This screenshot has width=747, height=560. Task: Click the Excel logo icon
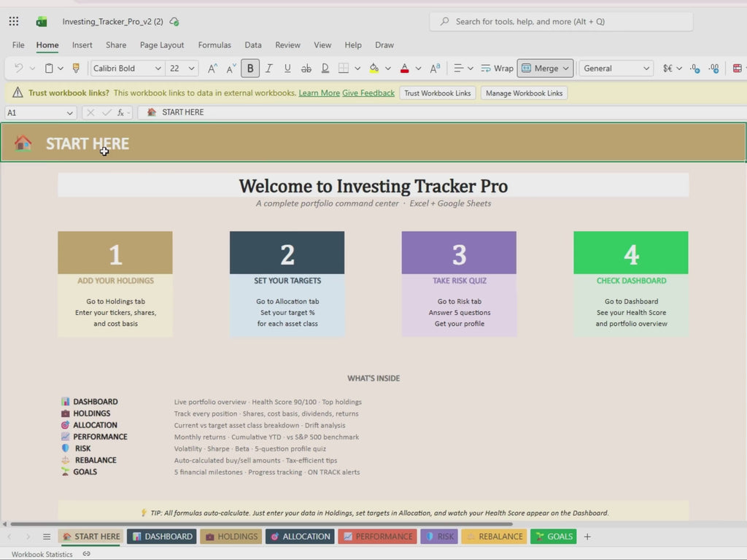tap(42, 21)
